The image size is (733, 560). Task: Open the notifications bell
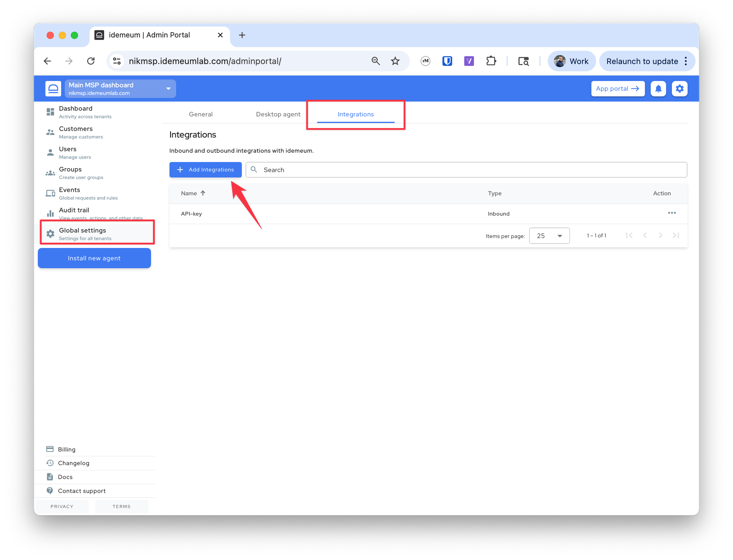pyautogui.click(x=658, y=89)
